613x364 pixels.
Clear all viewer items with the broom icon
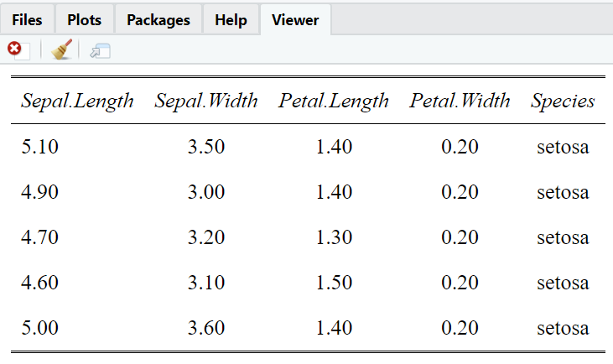tap(60, 50)
